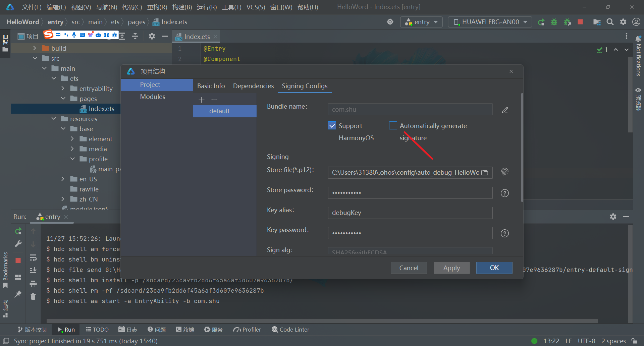The image size is (644, 346).
Task: Click the Run panel rerun icon
Action: coord(18,231)
